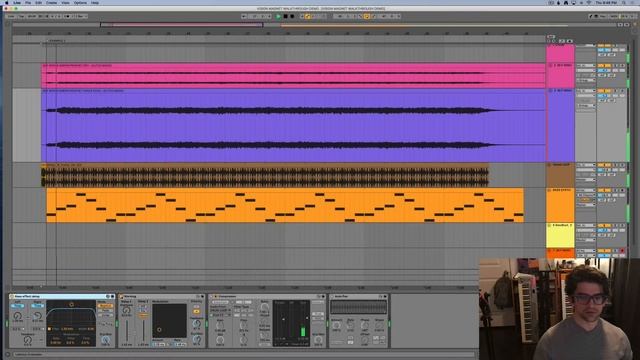Select the brown audio clip
Image resolution: width=640 pixels, height=360 pixels.
pyautogui.click(x=265, y=175)
